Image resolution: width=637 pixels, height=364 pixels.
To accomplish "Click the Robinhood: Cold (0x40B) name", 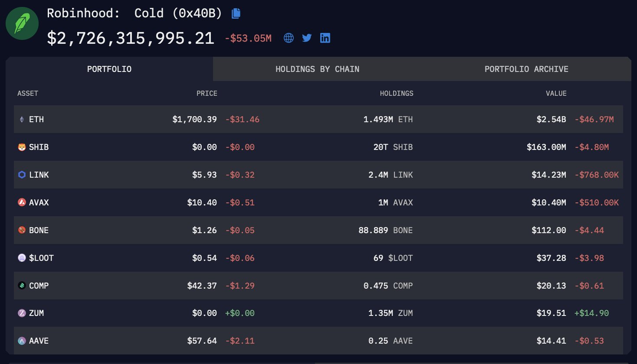I will [x=135, y=13].
